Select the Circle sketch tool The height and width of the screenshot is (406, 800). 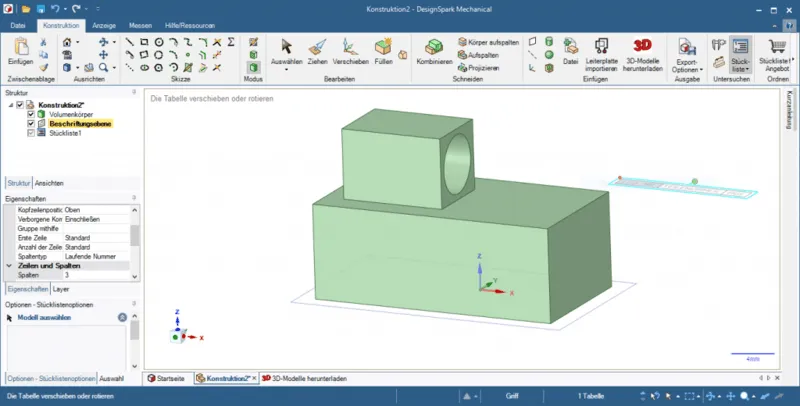159,42
